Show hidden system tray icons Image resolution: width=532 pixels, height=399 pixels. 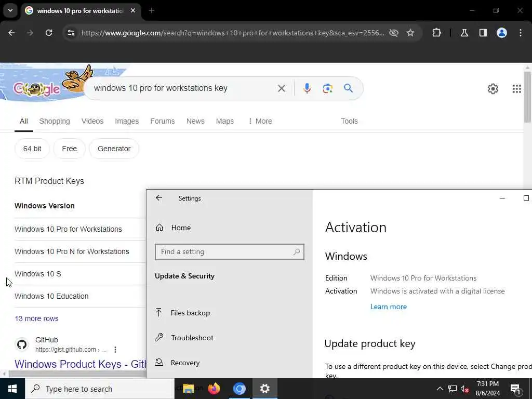coord(440,389)
